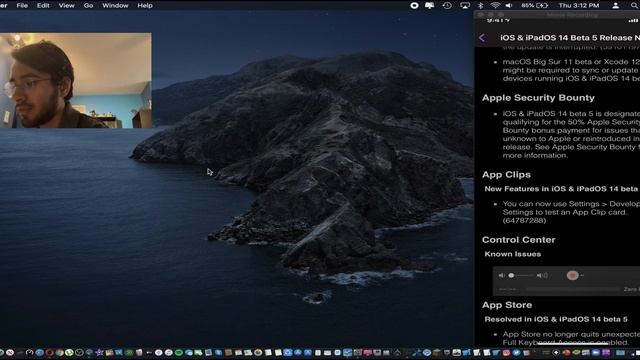This screenshot has width=640, height=360.
Task: Open the Help menu
Action: [x=145, y=5]
